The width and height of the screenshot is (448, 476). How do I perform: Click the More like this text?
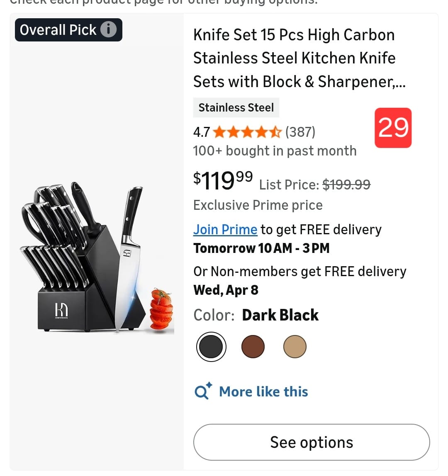(x=263, y=391)
